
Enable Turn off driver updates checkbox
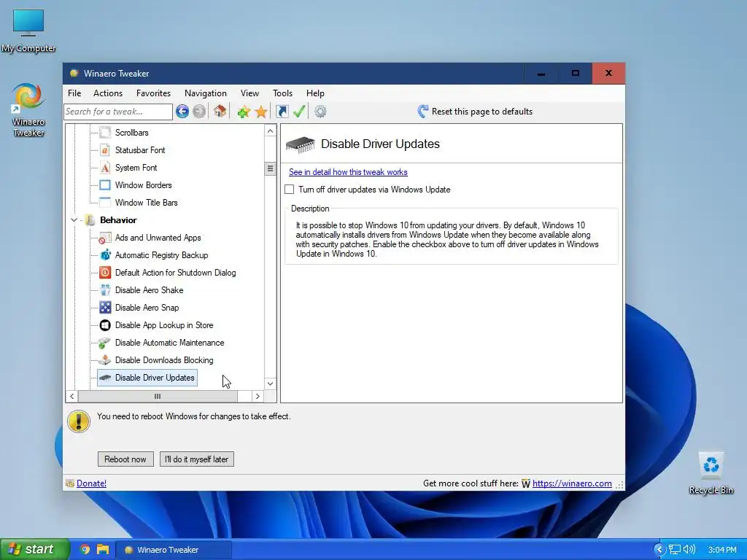(289, 190)
